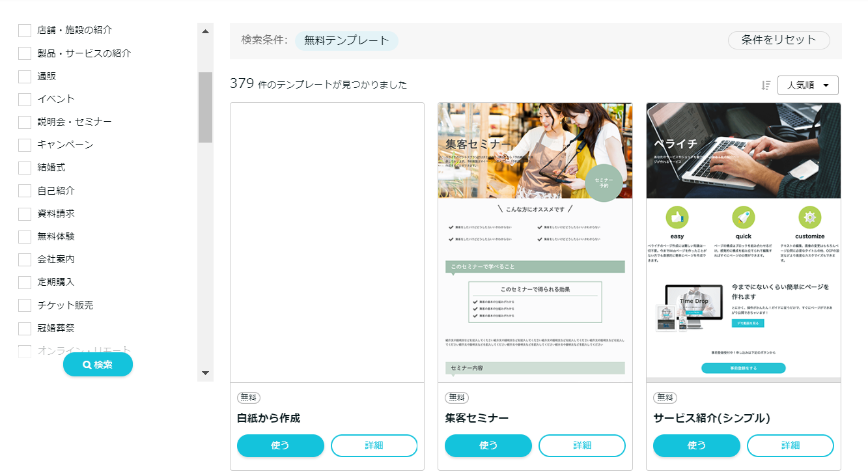Open 詳細 for 白紙から作成
Image resolution: width=868 pixels, height=476 pixels.
click(374, 445)
